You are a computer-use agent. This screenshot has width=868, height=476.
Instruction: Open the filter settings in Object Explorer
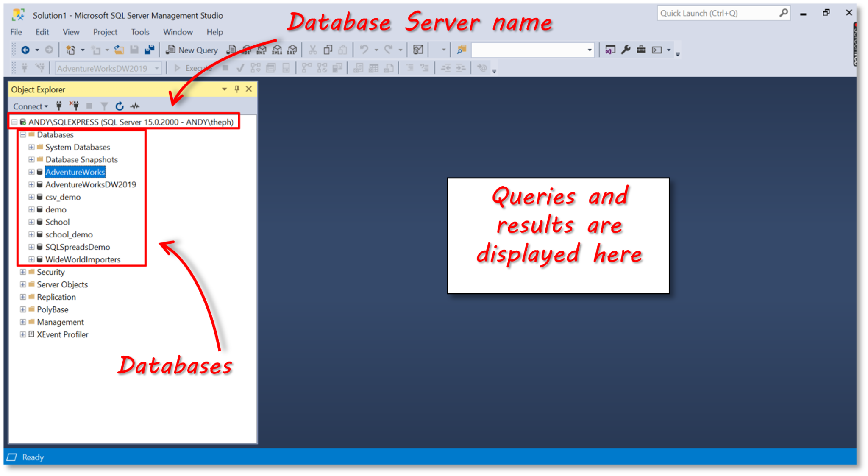pyautogui.click(x=104, y=106)
